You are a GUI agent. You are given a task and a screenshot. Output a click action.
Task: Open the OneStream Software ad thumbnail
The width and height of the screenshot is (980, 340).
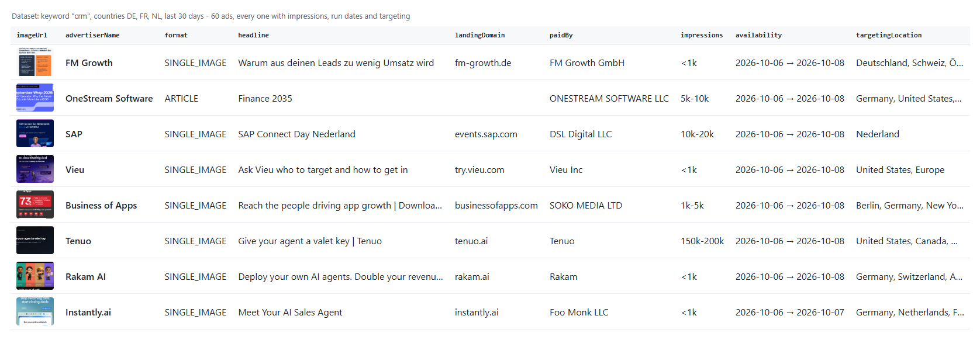coord(35,98)
